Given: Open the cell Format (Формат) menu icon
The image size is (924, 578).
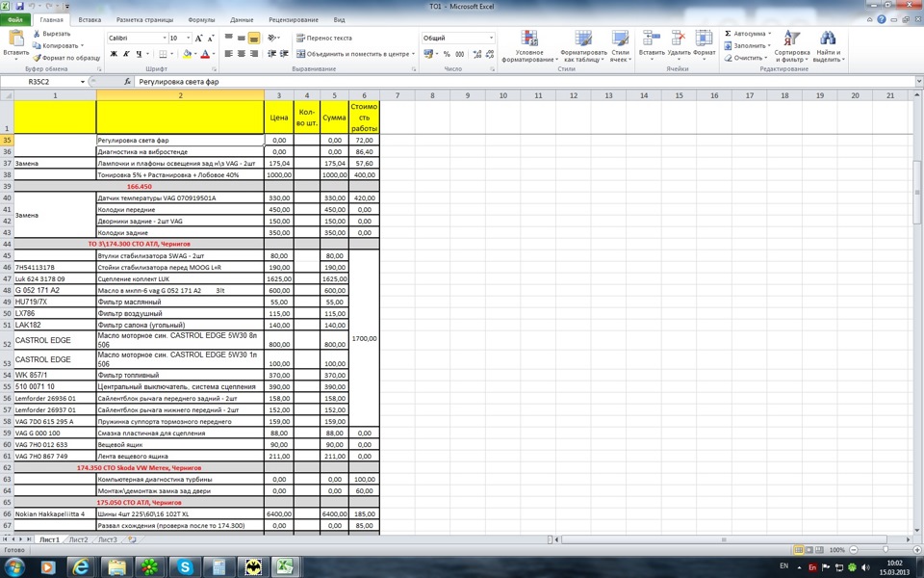Looking at the screenshot, I should (x=704, y=39).
